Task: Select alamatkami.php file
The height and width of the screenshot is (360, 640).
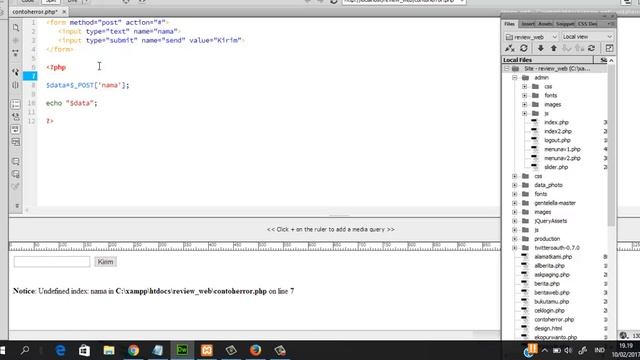Action: click(553, 257)
